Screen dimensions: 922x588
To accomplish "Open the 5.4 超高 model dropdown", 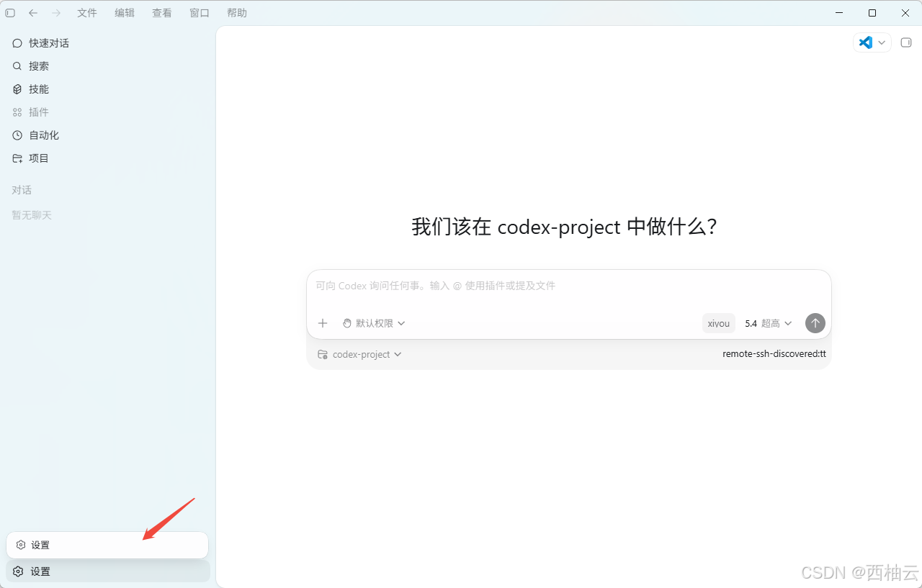I will point(769,323).
